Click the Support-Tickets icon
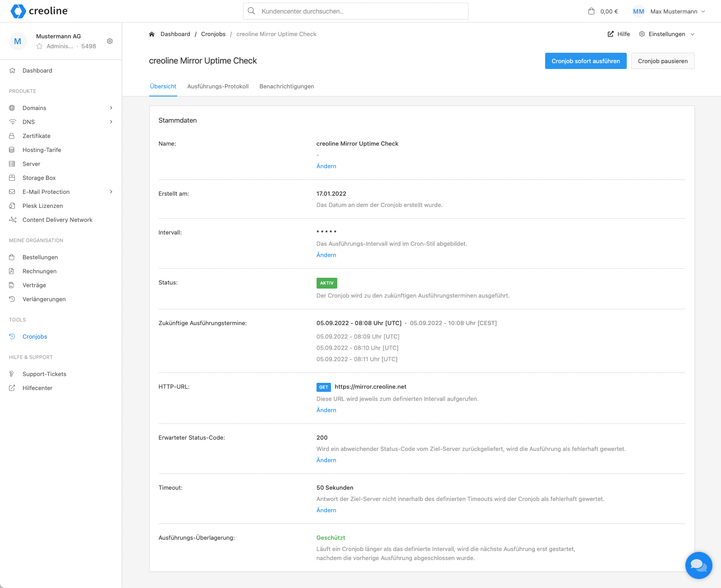 (12, 374)
